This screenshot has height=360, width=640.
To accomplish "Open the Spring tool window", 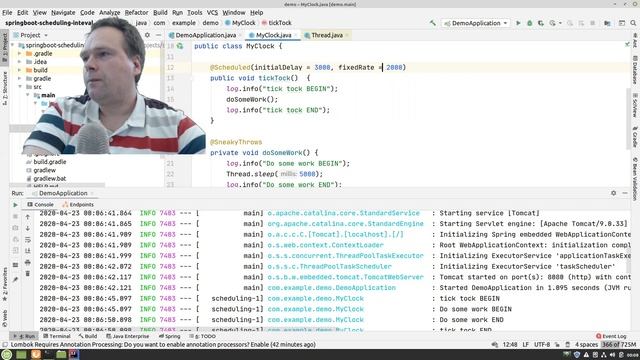I will point(169,336).
